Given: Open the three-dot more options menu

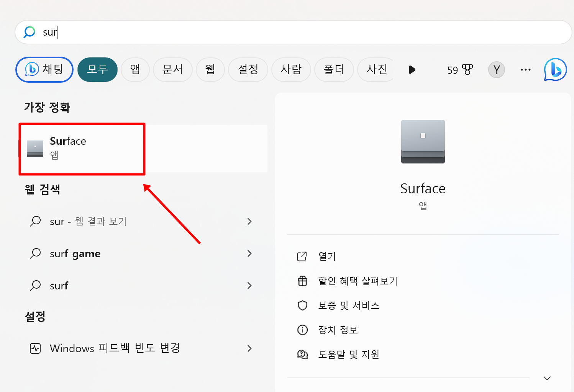Looking at the screenshot, I should point(525,70).
